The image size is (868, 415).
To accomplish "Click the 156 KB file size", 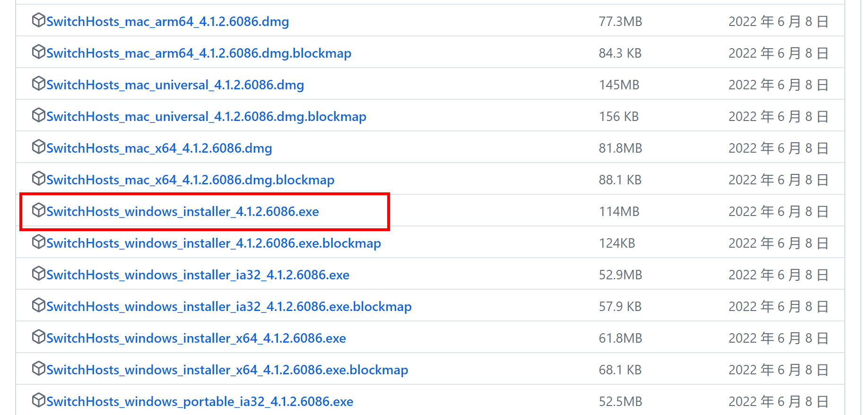I will (619, 117).
